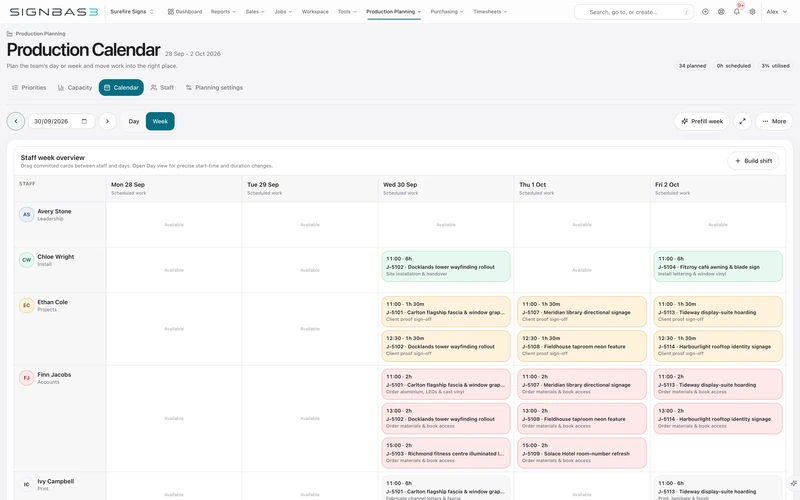
Task: Open the Planning settings tab
Action: pos(214,88)
